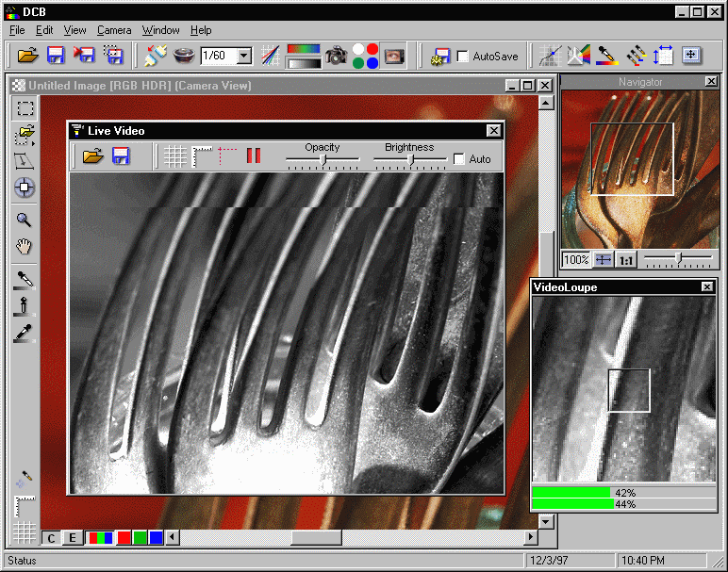The height and width of the screenshot is (572, 728).
Task: Click the horizontal scrollbar right arrow
Action: [x=531, y=537]
